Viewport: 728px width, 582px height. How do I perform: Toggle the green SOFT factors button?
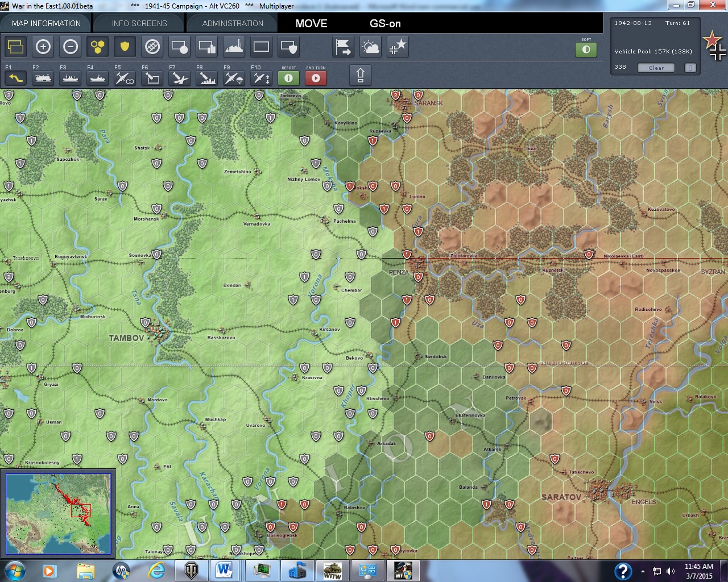click(586, 49)
